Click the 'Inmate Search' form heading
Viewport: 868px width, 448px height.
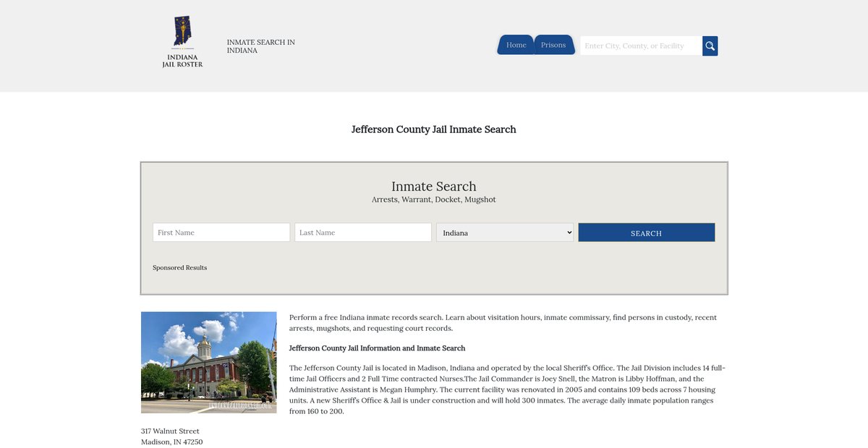coord(434,186)
